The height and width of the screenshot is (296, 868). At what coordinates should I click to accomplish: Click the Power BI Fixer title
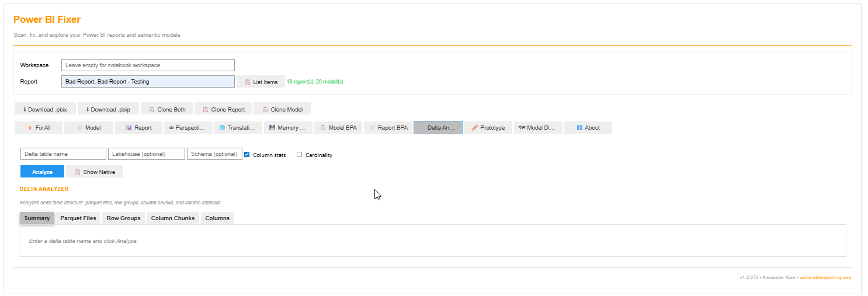[x=47, y=19]
